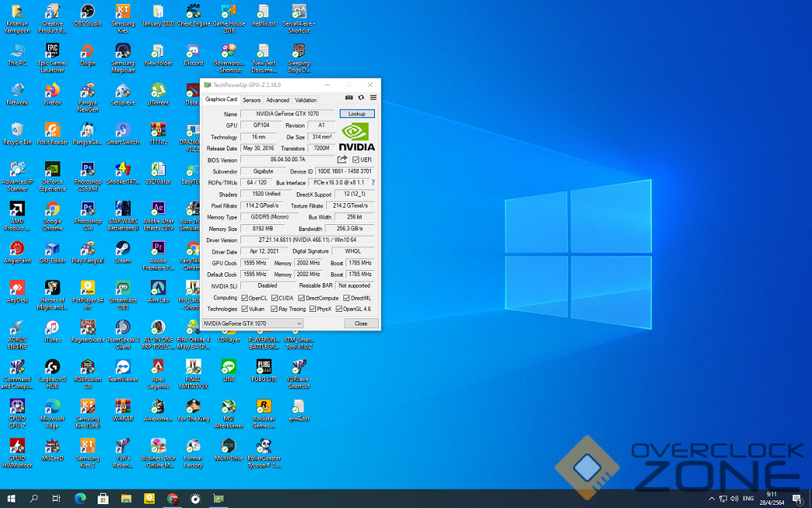This screenshot has width=812, height=508.
Task: Toggle the Ray Tracing checkbox
Action: (x=276, y=309)
